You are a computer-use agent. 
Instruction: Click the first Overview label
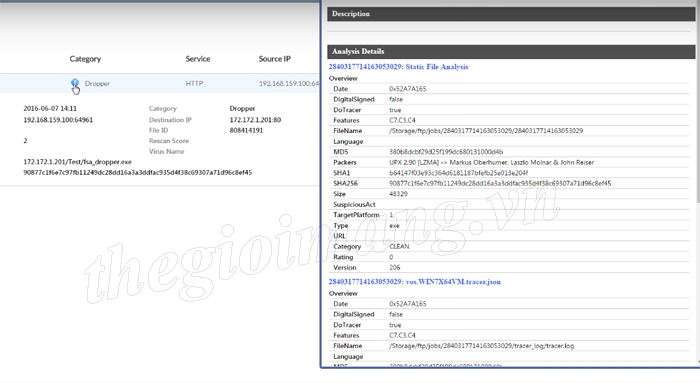pyautogui.click(x=343, y=79)
